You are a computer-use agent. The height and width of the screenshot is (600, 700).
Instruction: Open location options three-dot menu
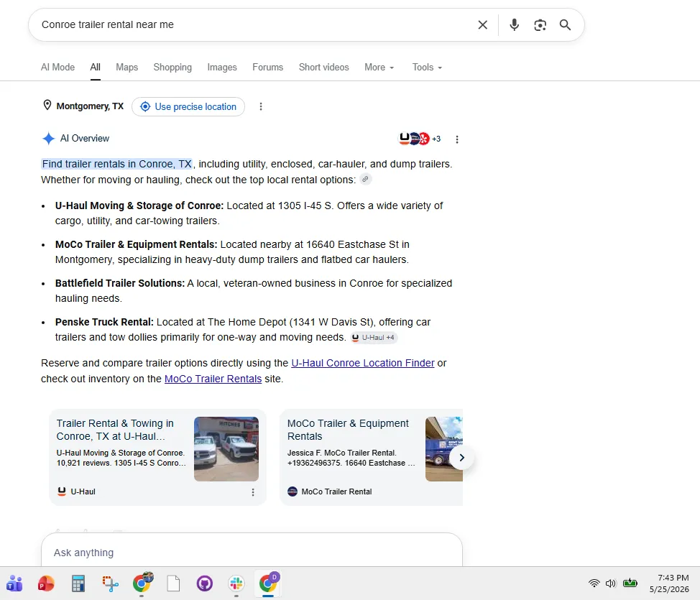(261, 106)
